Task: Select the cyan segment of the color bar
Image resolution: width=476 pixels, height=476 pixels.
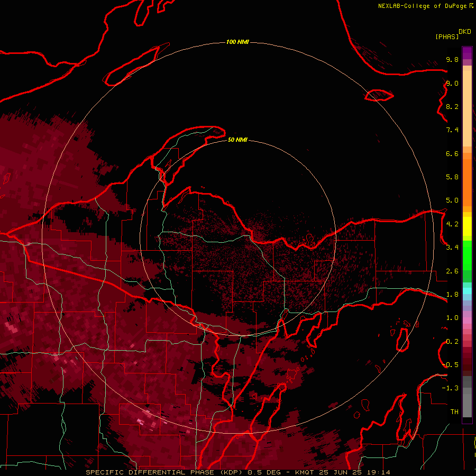Action: (467, 291)
